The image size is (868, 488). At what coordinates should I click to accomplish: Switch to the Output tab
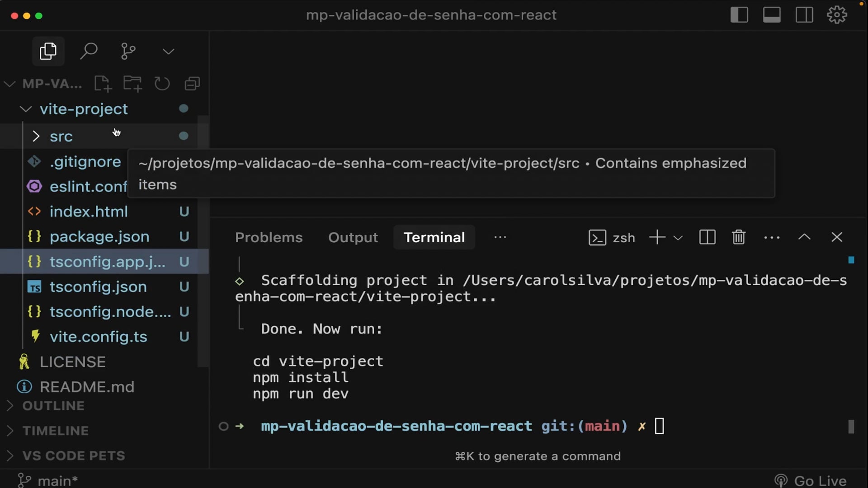pos(353,237)
